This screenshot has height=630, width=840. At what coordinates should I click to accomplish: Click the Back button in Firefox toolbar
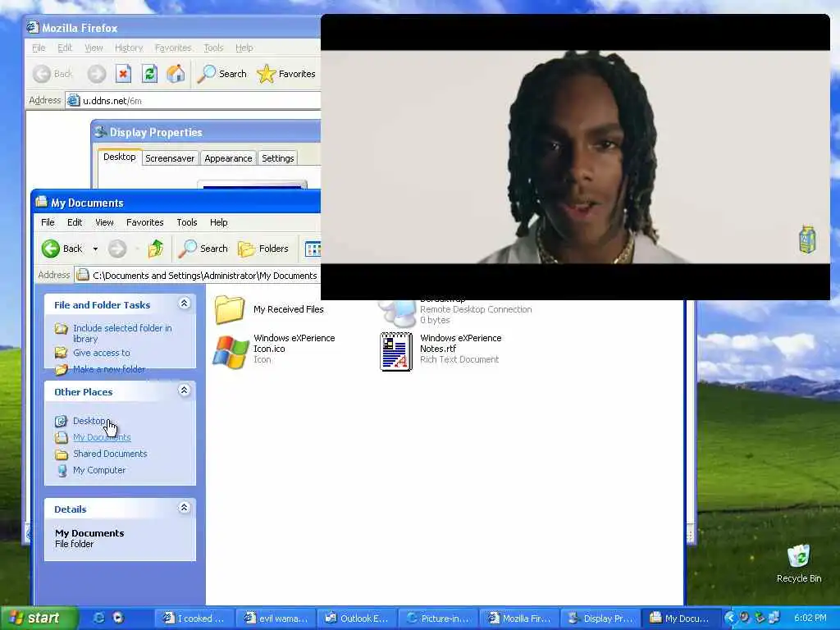(52, 74)
